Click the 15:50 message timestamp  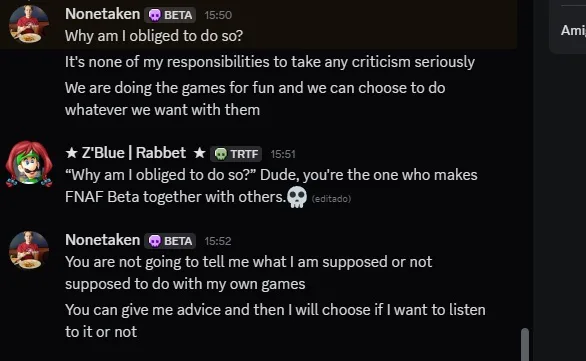[x=218, y=15]
